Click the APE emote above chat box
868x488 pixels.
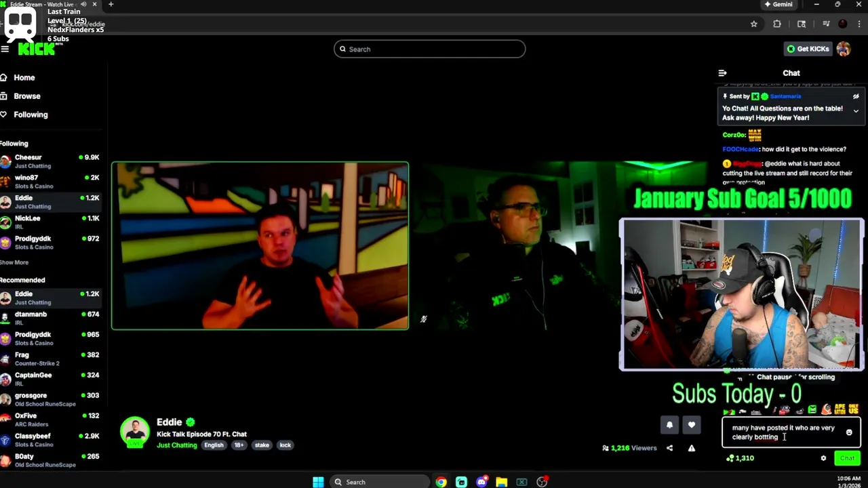(840, 409)
